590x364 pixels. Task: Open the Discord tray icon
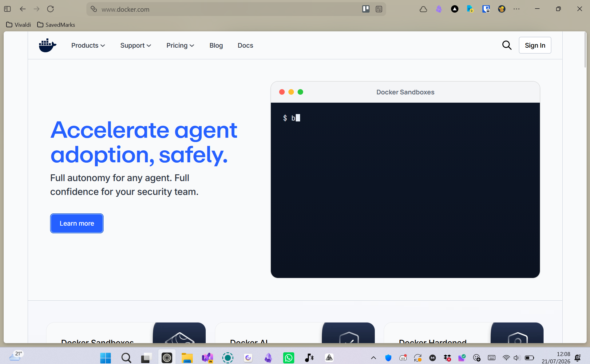point(403,358)
